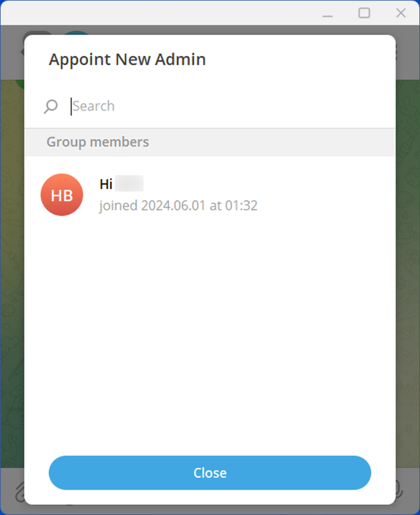Click the partially hidden microphone icon
Viewport: 420px width, 515px height.
(399, 489)
